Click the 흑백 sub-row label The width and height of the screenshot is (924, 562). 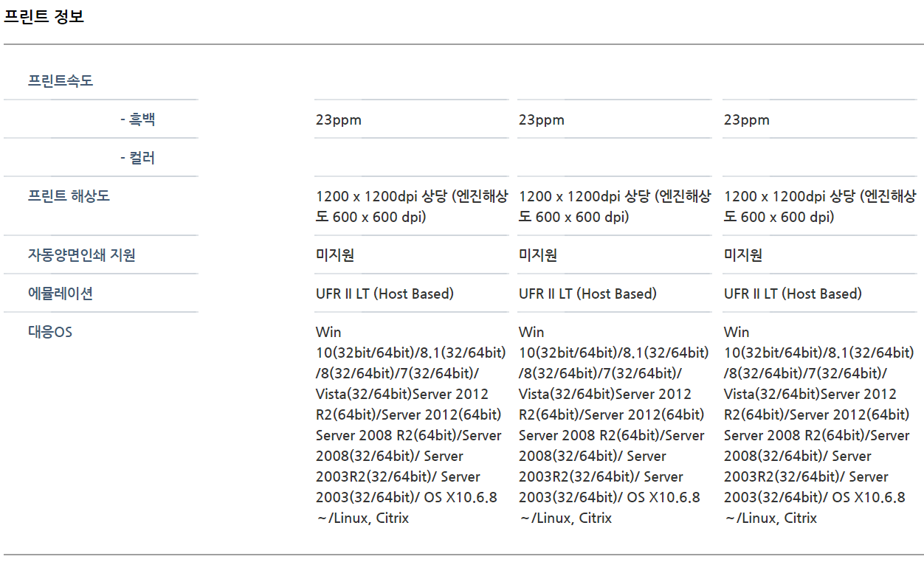pyautogui.click(x=137, y=119)
